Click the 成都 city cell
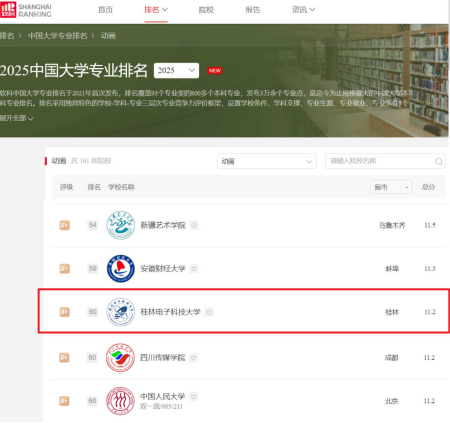450x423 pixels. (392, 358)
